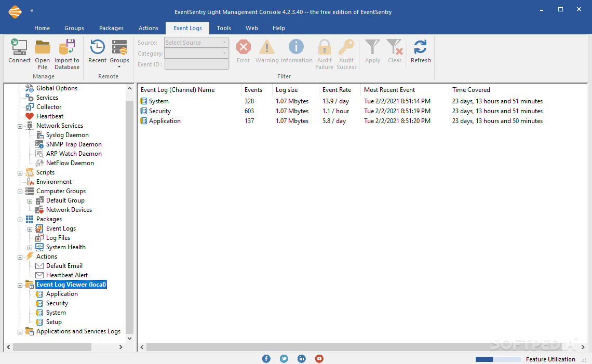The image size is (592, 364).
Task: Collapse the Actions tree node
Action: [20, 257]
